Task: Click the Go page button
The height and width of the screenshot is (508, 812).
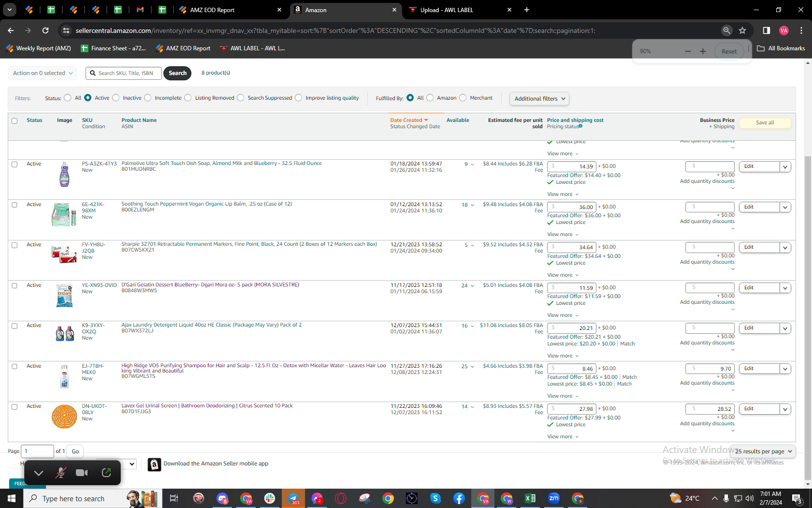Action: 75,451
